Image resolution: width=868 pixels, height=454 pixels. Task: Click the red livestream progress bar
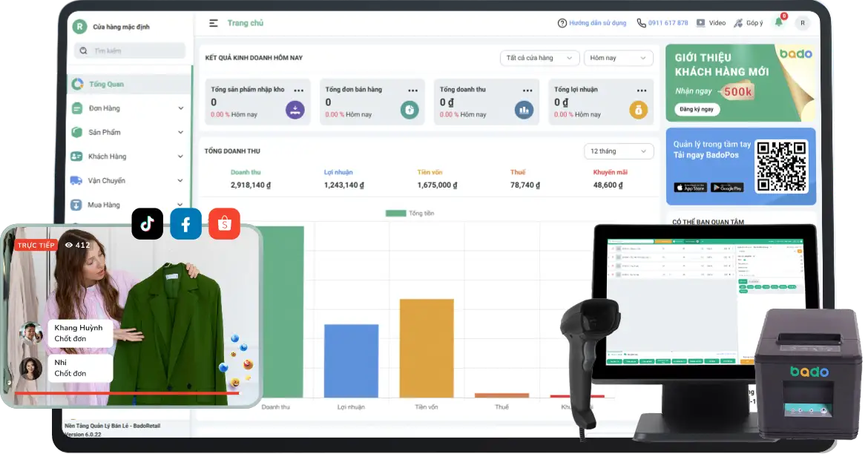click(x=127, y=393)
